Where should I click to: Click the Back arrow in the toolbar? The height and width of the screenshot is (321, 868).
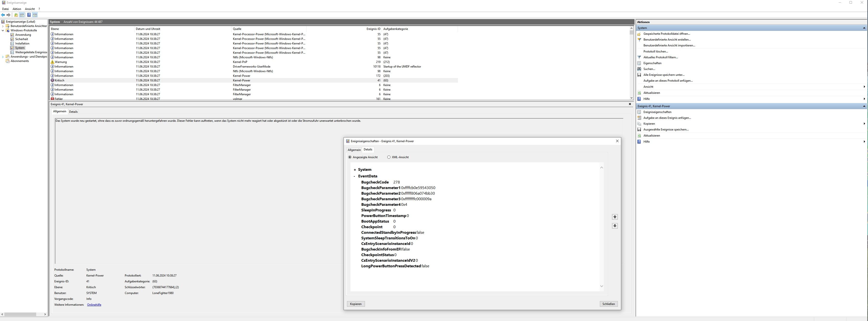3,15
